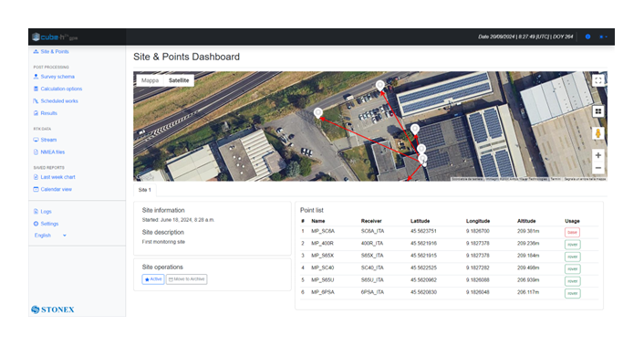Image resolution: width=644 pixels, height=346 pixels.
Task: Click the cube-h logo in the header
Action: 54,37
